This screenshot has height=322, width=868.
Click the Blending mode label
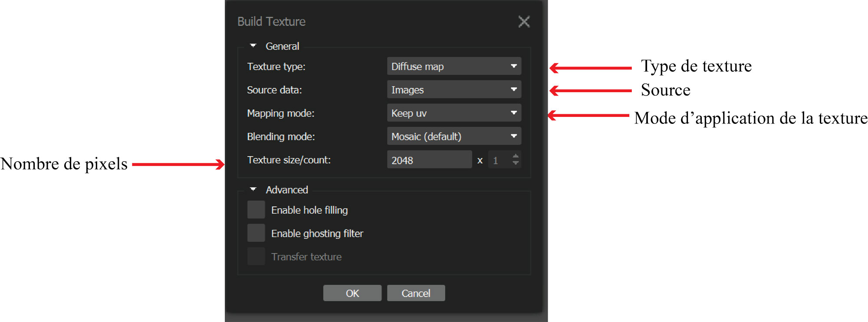(281, 137)
